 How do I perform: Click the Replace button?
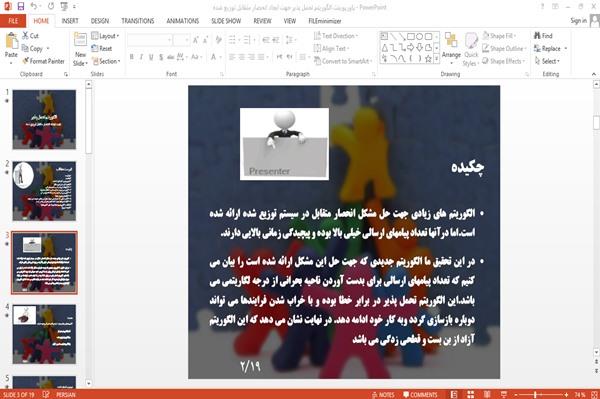tap(550, 49)
